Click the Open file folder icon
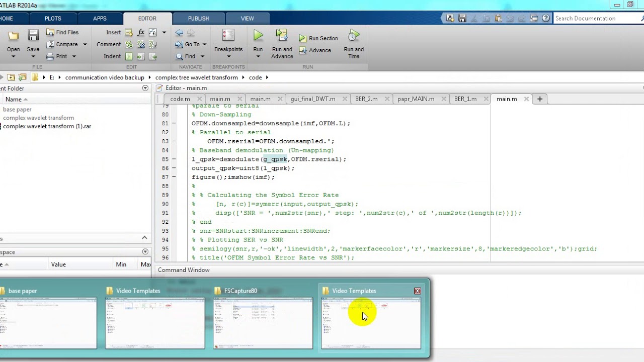Image resolution: width=644 pixels, height=362 pixels. 14,35
